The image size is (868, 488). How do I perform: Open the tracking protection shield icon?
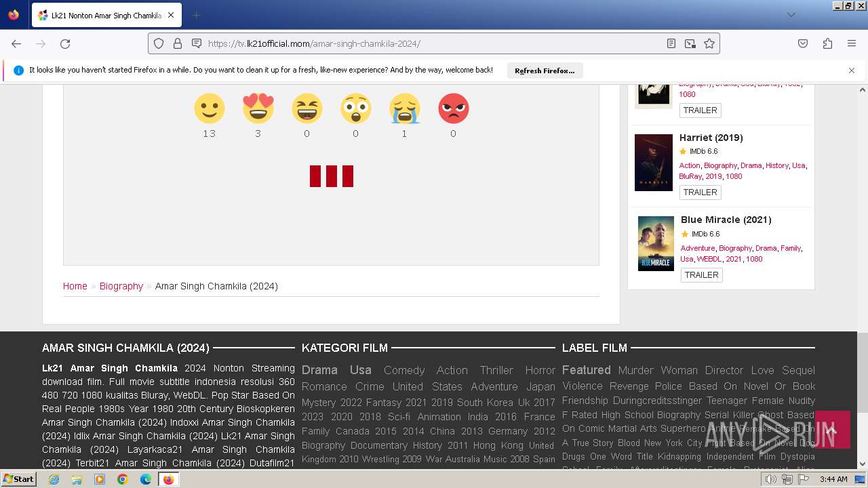(159, 43)
